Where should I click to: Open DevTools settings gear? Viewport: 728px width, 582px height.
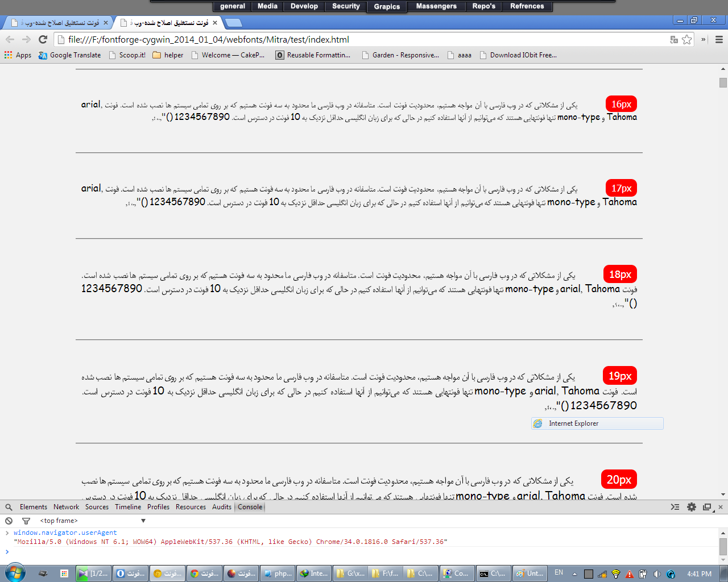(x=692, y=507)
